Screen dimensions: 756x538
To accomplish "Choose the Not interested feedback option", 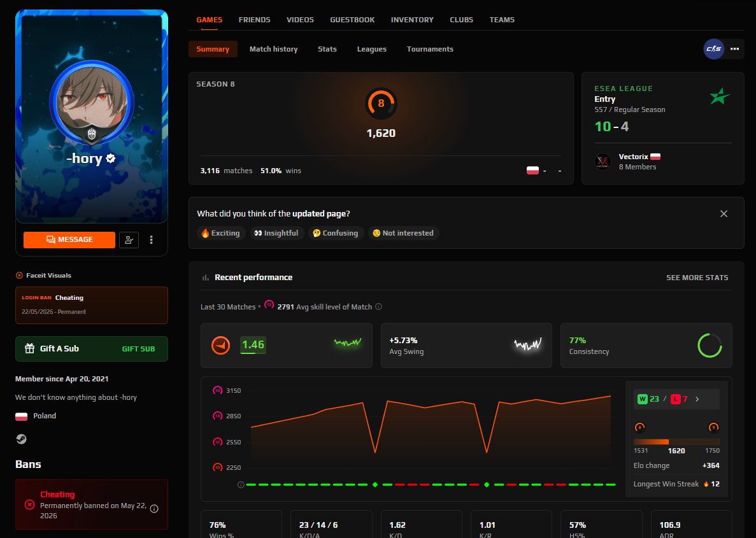I will pos(403,233).
